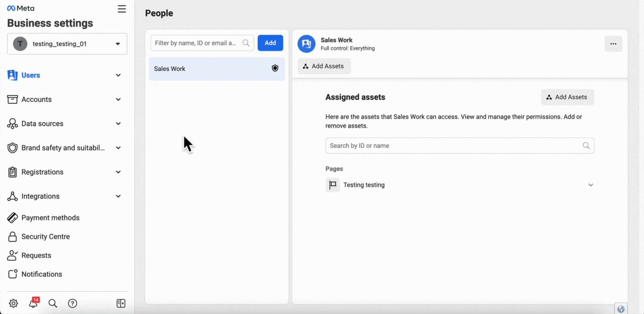Click the Accounts box icon
This screenshot has width=644, height=314.
pos(12,99)
